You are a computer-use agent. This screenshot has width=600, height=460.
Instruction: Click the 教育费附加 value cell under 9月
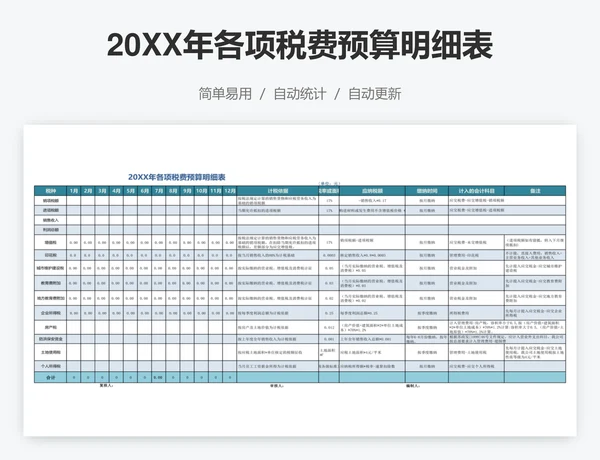[x=187, y=283]
